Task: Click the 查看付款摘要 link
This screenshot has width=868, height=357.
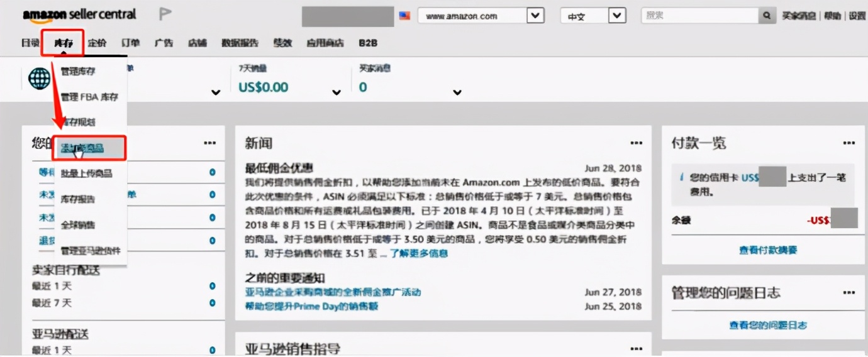Action: 768,250
